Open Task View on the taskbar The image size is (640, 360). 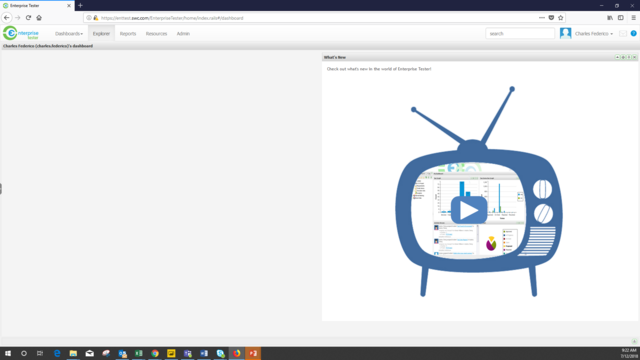[x=40, y=353]
